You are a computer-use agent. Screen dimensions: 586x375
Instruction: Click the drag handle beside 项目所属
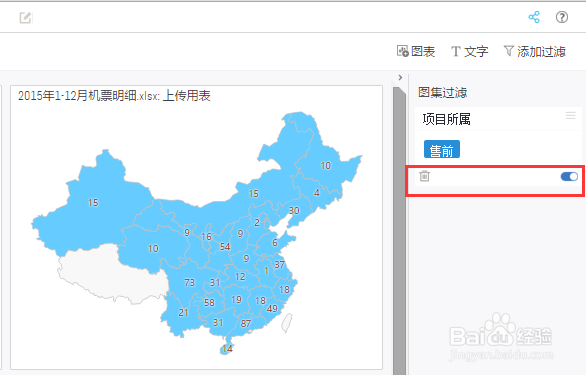pos(570,116)
